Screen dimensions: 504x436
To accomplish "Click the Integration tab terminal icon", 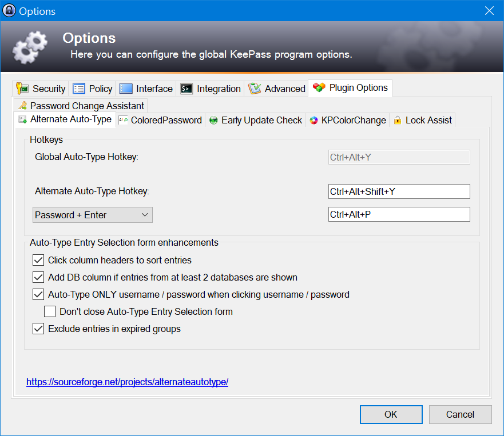I will pyautogui.click(x=186, y=89).
